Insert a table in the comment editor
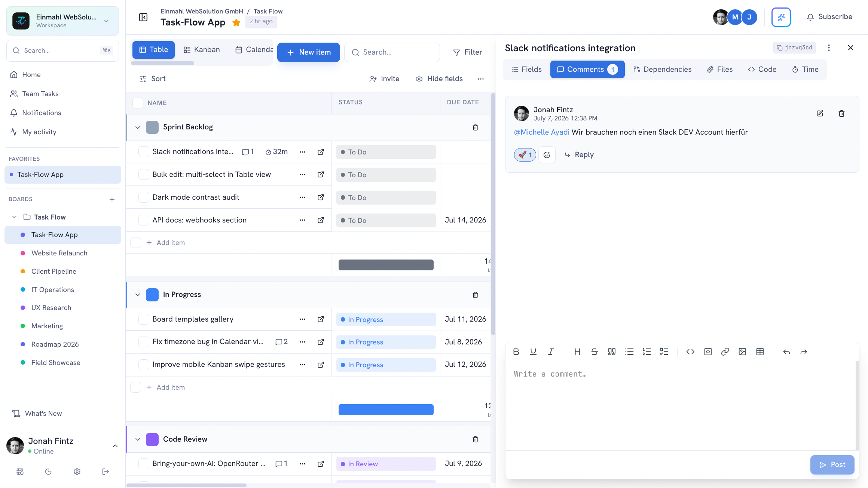This screenshot has width=868, height=488. point(760,352)
